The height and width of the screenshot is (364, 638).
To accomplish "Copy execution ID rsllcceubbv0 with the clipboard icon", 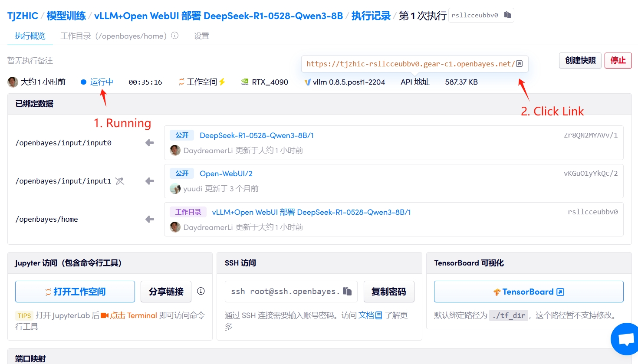I will click(508, 15).
